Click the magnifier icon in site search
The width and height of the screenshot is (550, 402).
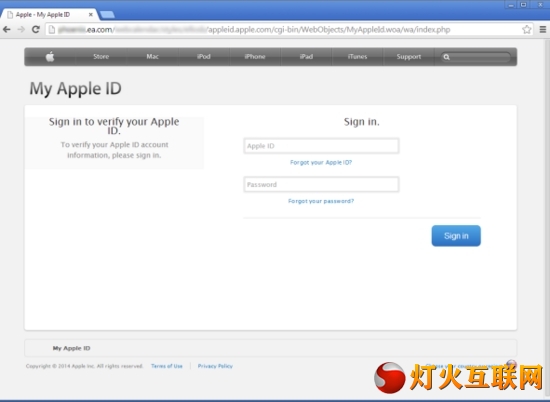tap(446, 57)
